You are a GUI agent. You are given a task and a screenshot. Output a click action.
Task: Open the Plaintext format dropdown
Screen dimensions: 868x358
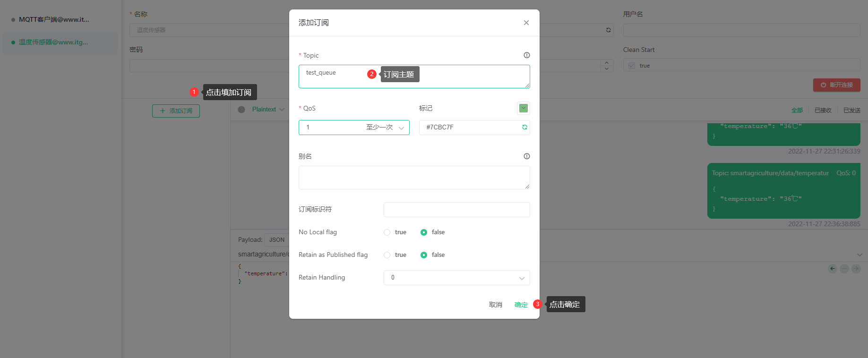pos(268,109)
